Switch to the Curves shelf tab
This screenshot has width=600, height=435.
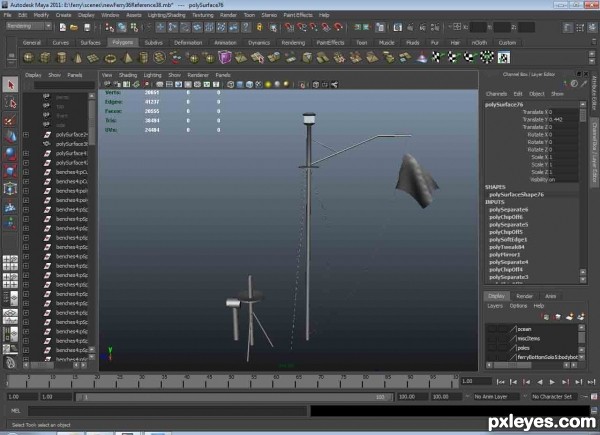tap(61, 43)
